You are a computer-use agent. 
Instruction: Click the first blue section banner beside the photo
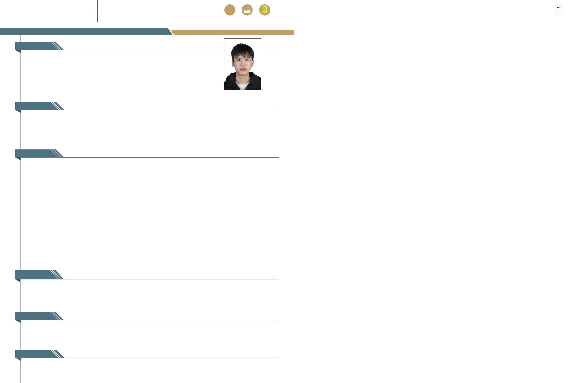33,46
